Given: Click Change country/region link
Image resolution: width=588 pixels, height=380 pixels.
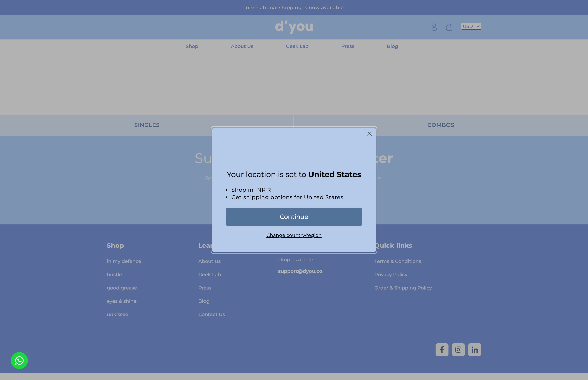Looking at the screenshot, I should click(x=294, y=235).
